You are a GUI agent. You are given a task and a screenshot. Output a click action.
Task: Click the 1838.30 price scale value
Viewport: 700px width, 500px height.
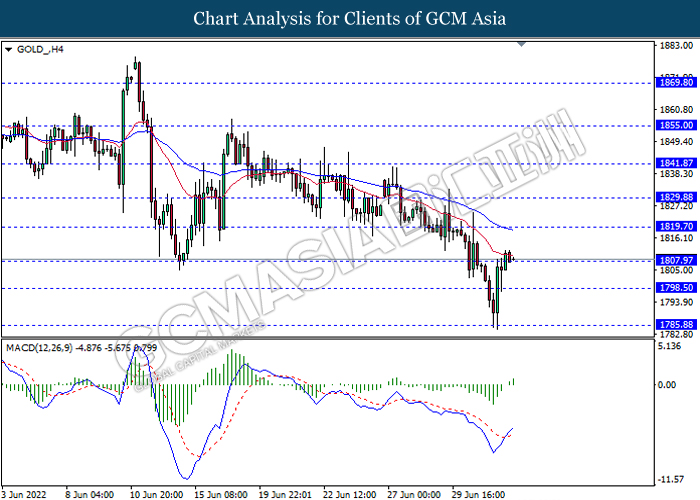point(676,174)
